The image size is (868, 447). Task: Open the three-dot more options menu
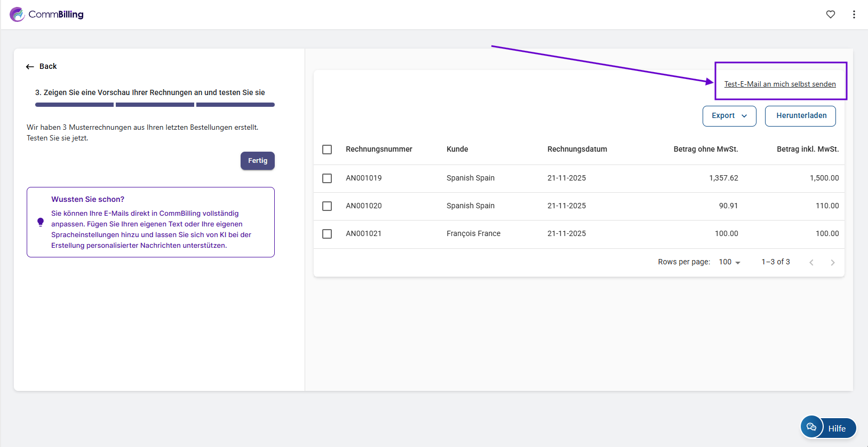(854, 14)
